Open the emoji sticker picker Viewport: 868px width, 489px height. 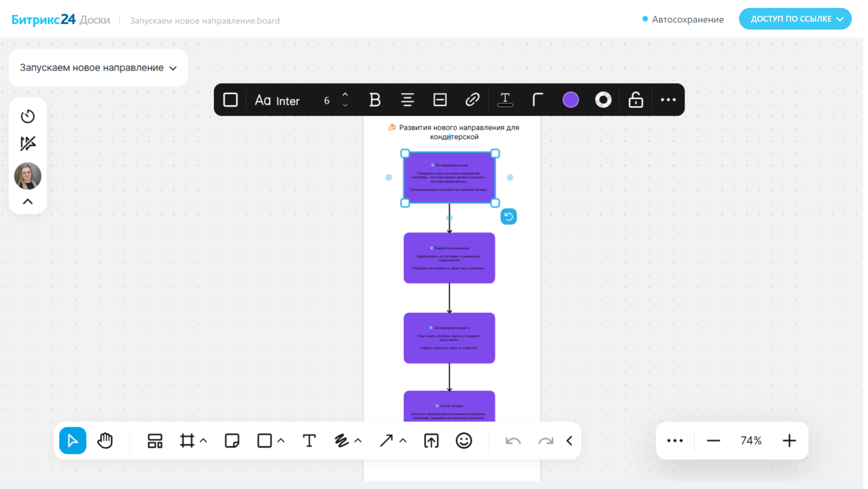pos(463,440)
